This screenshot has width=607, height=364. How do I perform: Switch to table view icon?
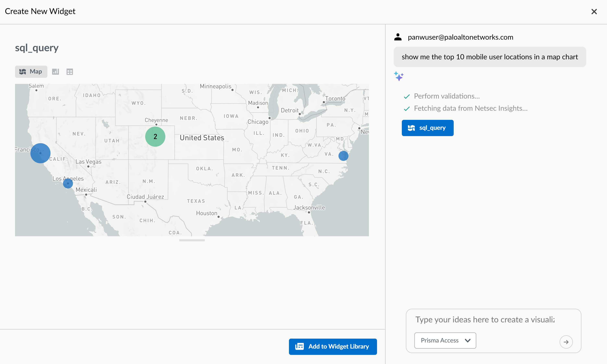(70, 72)
